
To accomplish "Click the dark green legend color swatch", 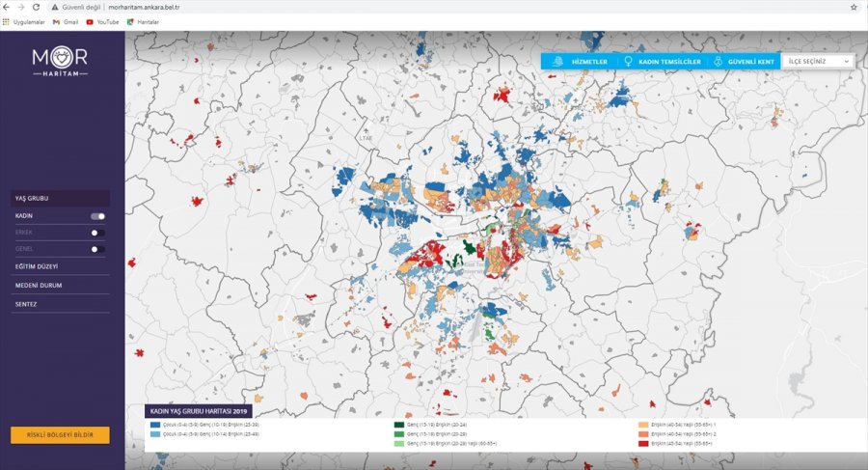I will coord(399,425).
